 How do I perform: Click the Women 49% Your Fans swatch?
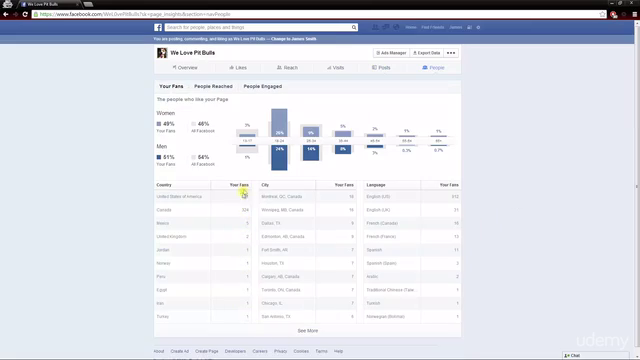[x=159, y=124]
